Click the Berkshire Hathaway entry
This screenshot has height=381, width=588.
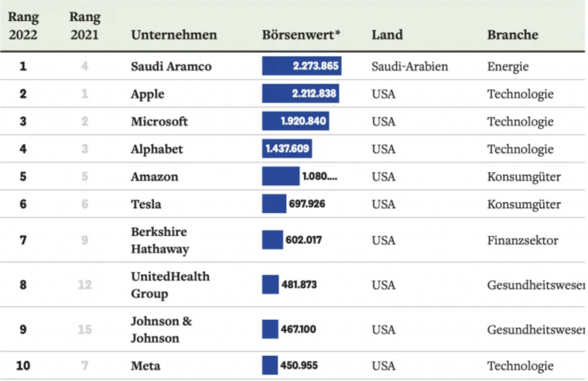160,240
